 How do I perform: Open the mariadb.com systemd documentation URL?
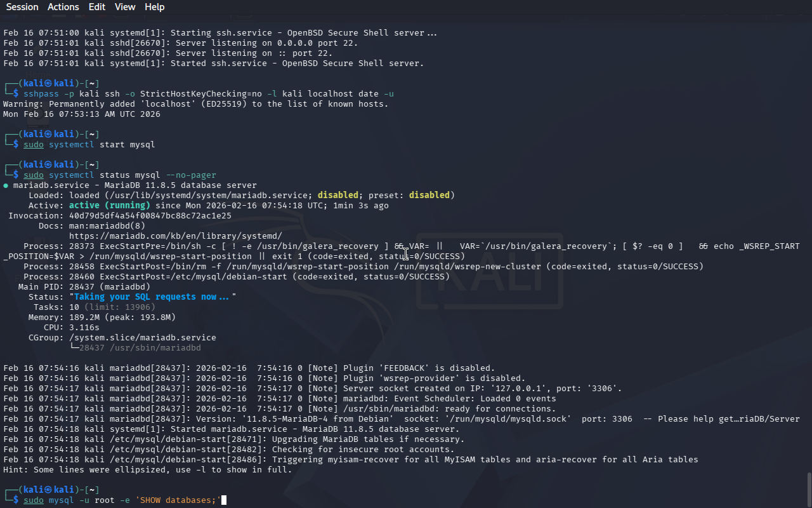[176, 236]
